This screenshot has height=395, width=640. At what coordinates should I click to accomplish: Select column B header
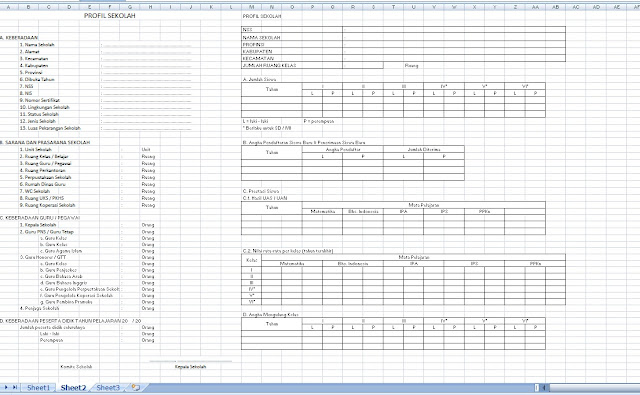click(28, 7)
